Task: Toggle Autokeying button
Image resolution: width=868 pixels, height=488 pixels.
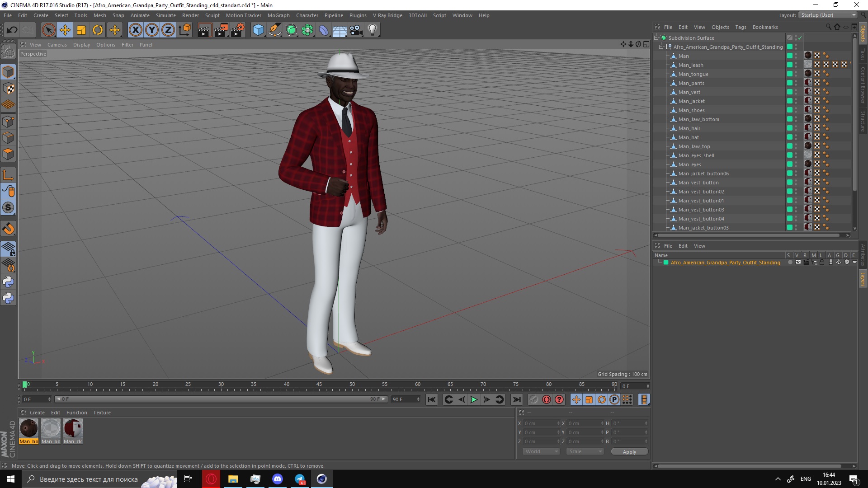Action: [x=547, y=399]
